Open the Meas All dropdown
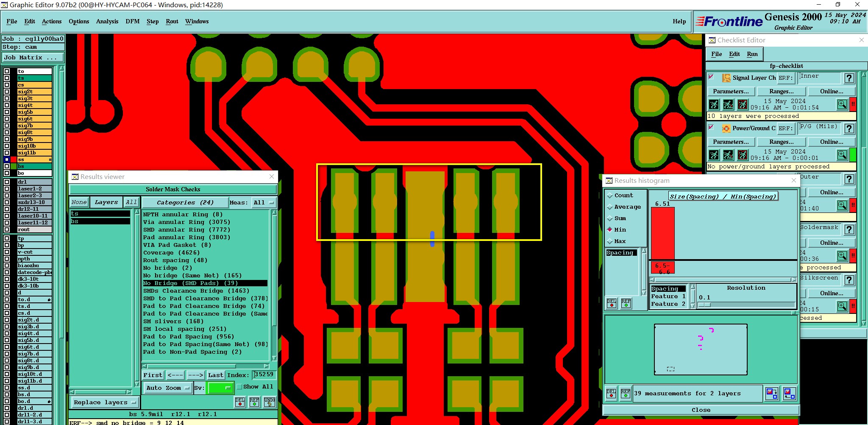The width and height of the screenshot is (868, 425). 264,203
